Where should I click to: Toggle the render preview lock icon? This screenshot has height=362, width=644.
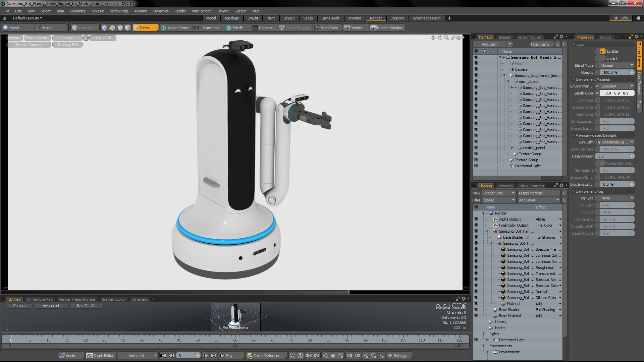[86, 38]
